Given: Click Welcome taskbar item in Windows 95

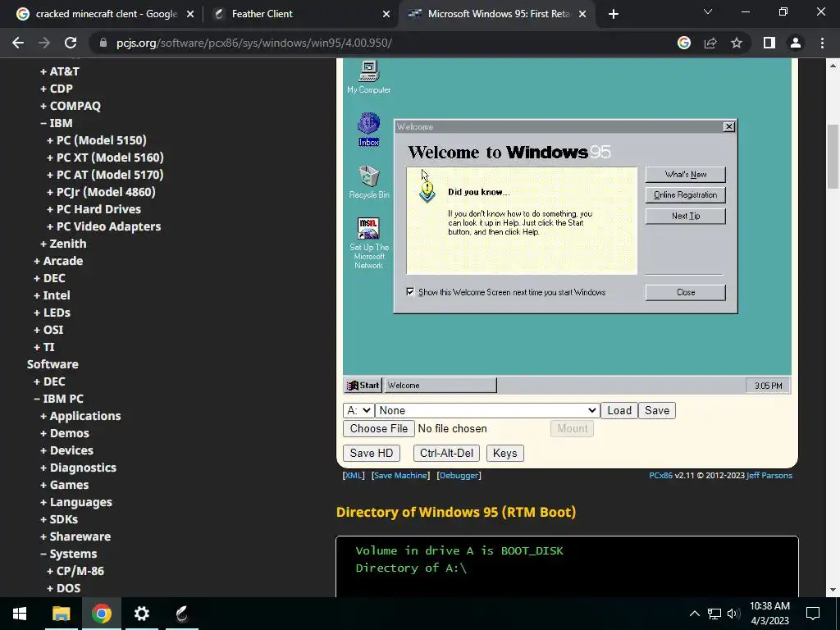Looking at the screenshot, I should click(x=441, y=386).
